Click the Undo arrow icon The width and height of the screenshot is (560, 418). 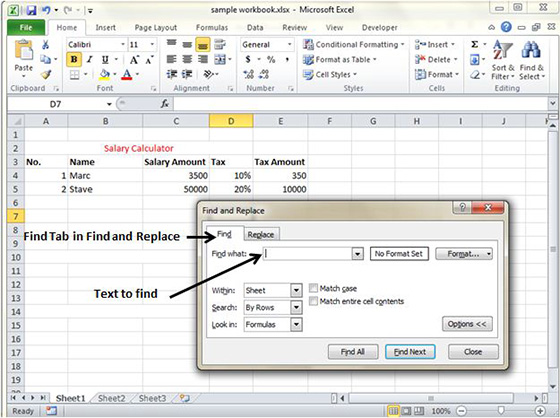coord(46,10)
